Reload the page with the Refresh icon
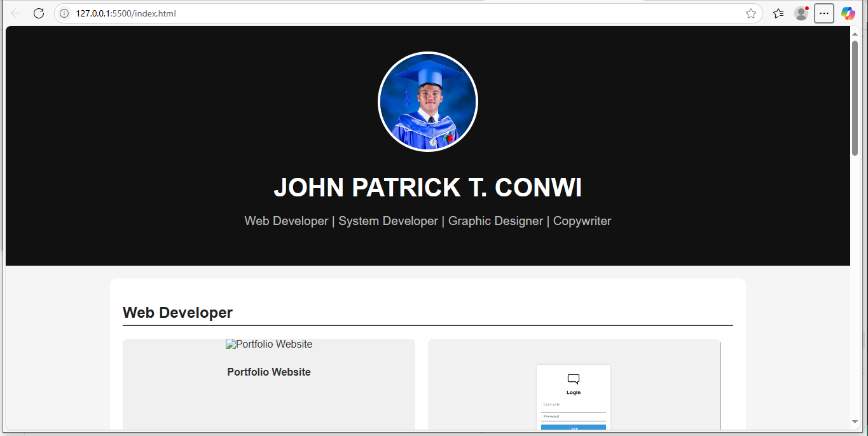868x436 pixels. pos(39,13)
